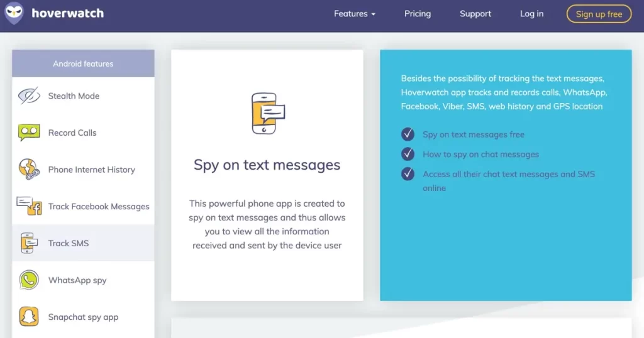Select the Android features header tab

coord(83,63)
